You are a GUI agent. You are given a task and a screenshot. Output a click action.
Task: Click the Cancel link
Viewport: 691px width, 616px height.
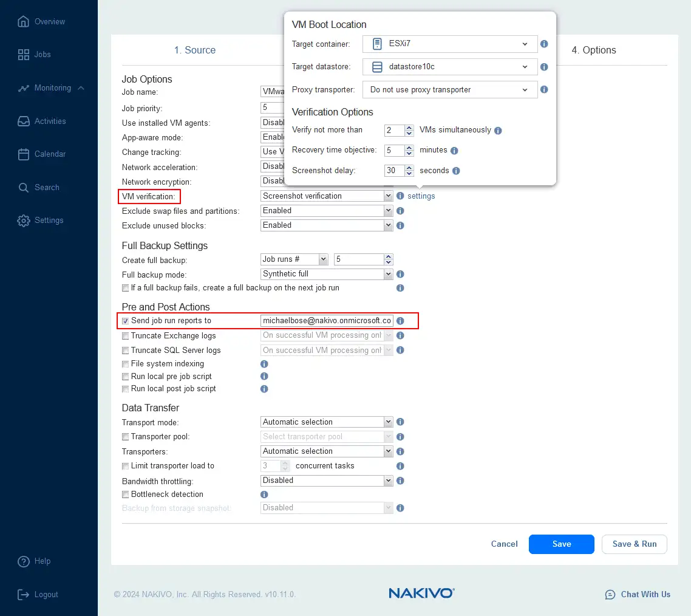coord(504,544)
